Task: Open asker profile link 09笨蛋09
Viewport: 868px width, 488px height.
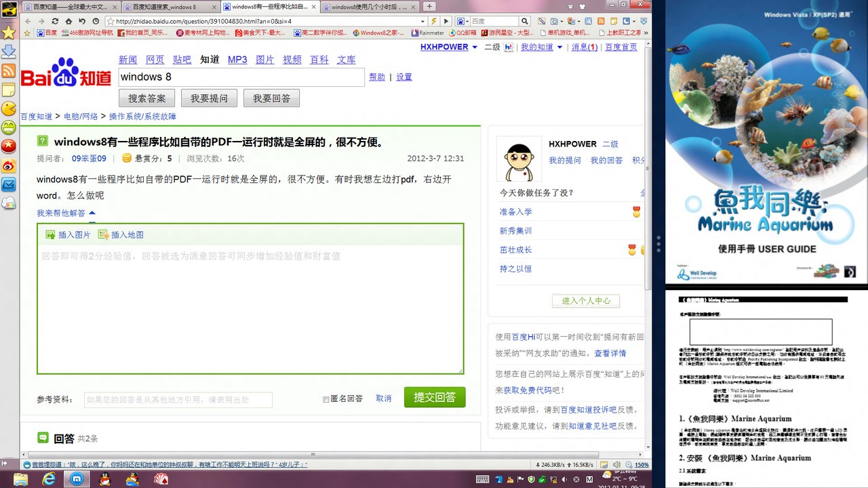Action: (89, 159)
